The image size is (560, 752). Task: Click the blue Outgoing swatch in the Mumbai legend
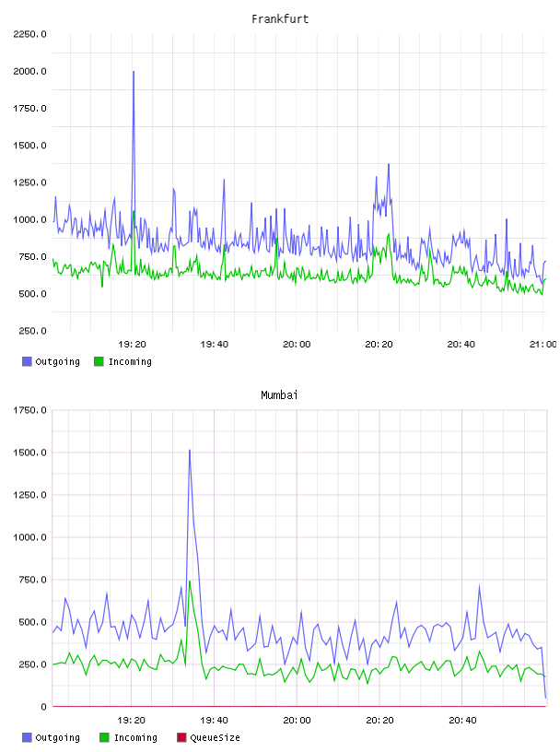[27, 737]
